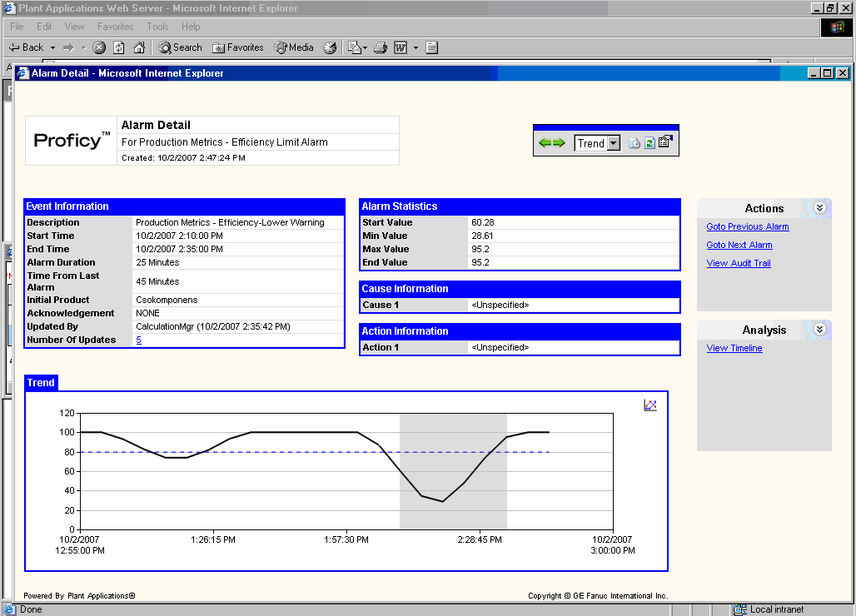The width and height of the screenshot is (856, 616).
Task: Click the Search toolbar button
Action: point(180,47)
